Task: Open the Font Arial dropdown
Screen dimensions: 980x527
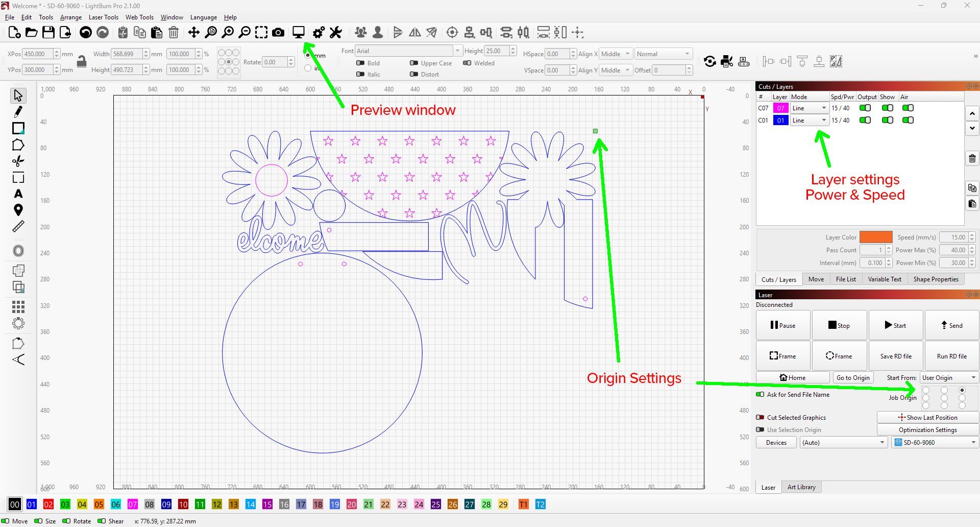Action: coord(408,51)
